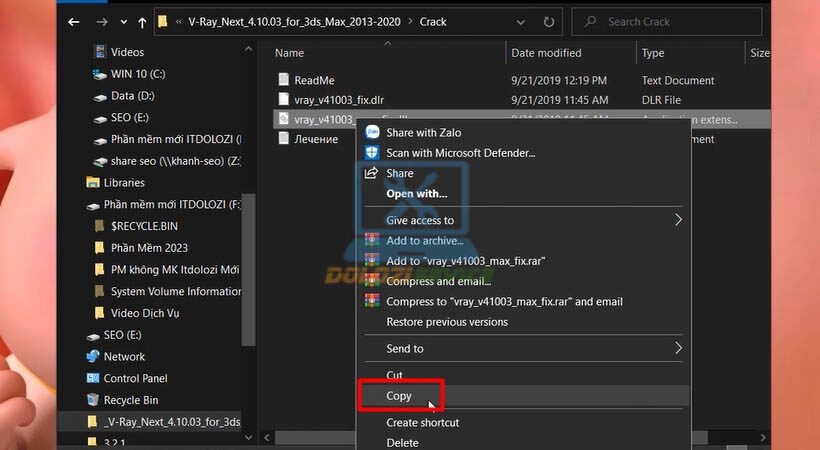
Task: Click the Control Panel icon
Action: (x=93, y=378)
